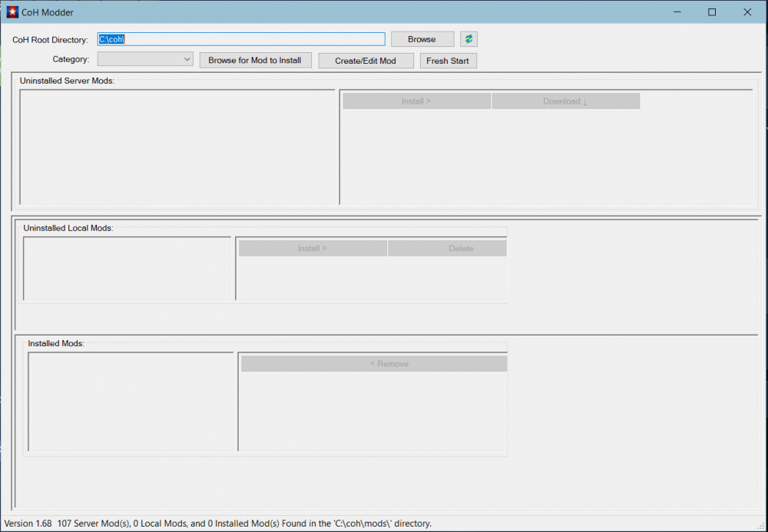
Task: Click Browse for Mod to Install
Action: coord(255,61)
